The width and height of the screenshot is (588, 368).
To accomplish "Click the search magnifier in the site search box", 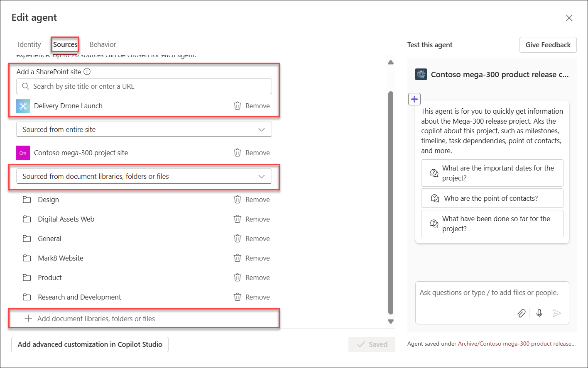I will point(25,86).
